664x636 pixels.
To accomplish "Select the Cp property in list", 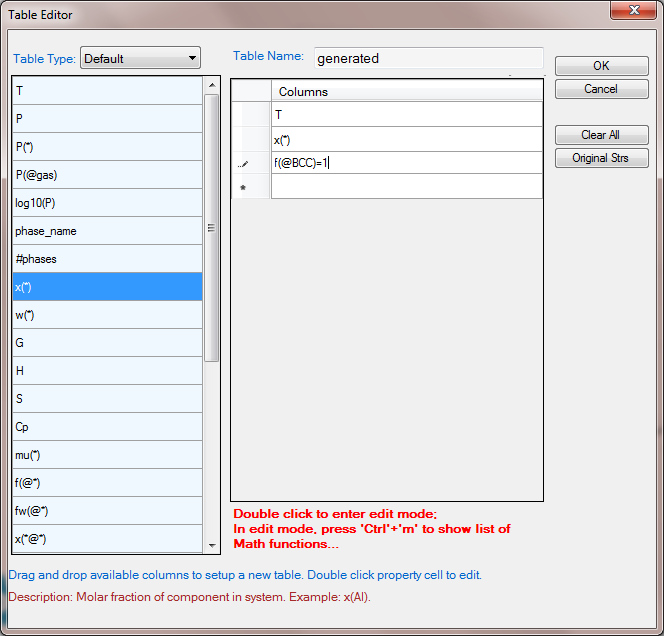I will 107,427.
